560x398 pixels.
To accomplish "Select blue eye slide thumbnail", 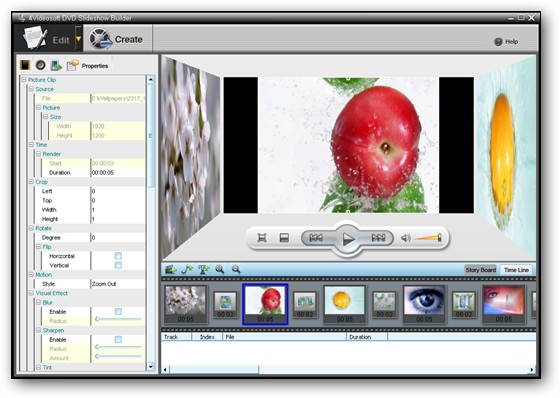I will pyautogui.click(x=424, y=304).
